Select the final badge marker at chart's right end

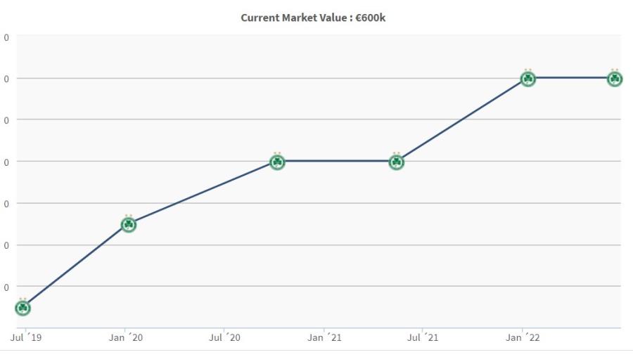(x=615, y=79)
